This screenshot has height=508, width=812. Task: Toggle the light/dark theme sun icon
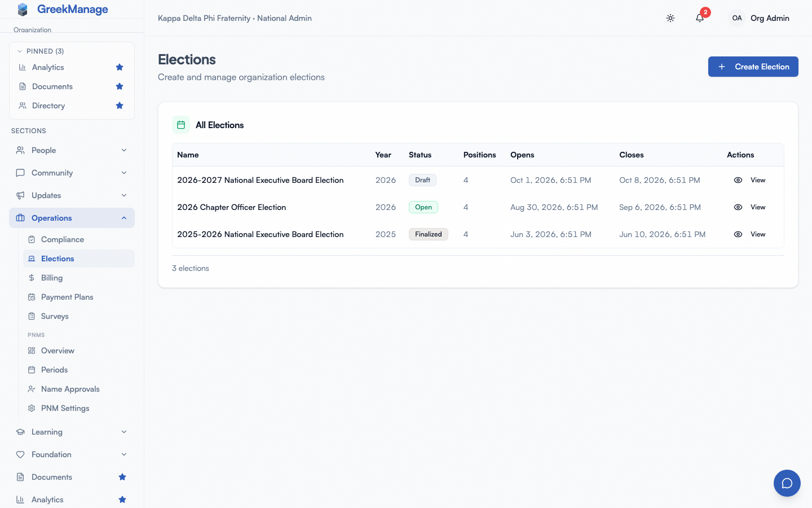click(x=670, y=18)
